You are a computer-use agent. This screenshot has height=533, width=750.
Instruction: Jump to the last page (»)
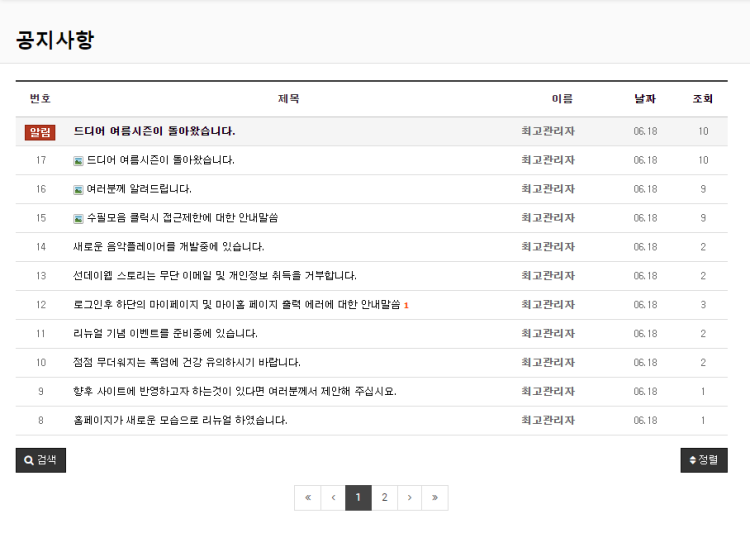(435, 497)
